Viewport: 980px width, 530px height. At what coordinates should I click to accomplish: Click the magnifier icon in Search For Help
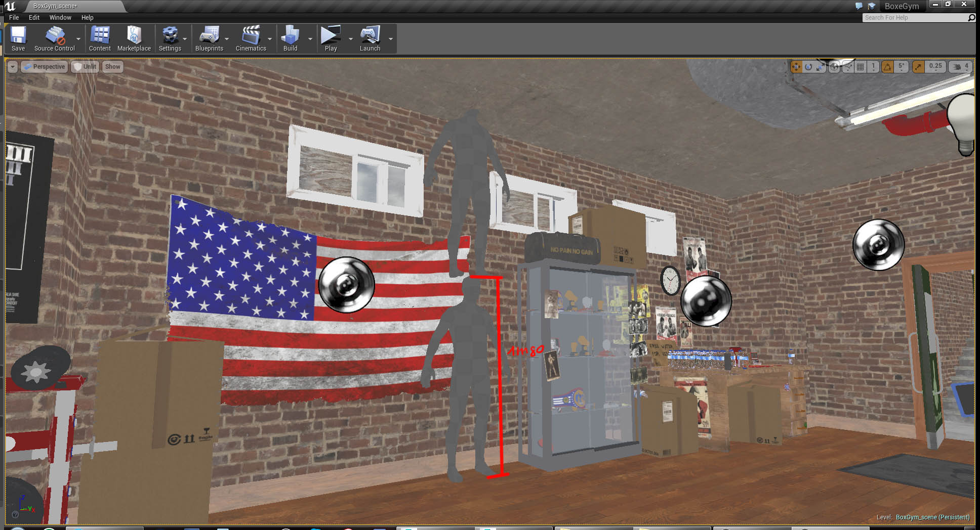pyautogui.click(x=971, y=18)
